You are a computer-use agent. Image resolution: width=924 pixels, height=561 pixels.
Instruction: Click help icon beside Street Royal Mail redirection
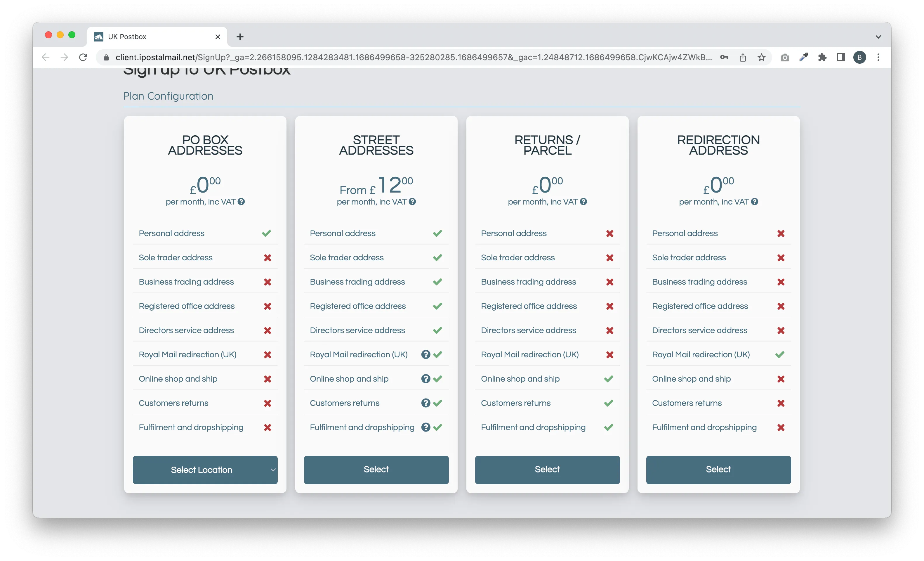pyautogui.click(x=425, y=354)
